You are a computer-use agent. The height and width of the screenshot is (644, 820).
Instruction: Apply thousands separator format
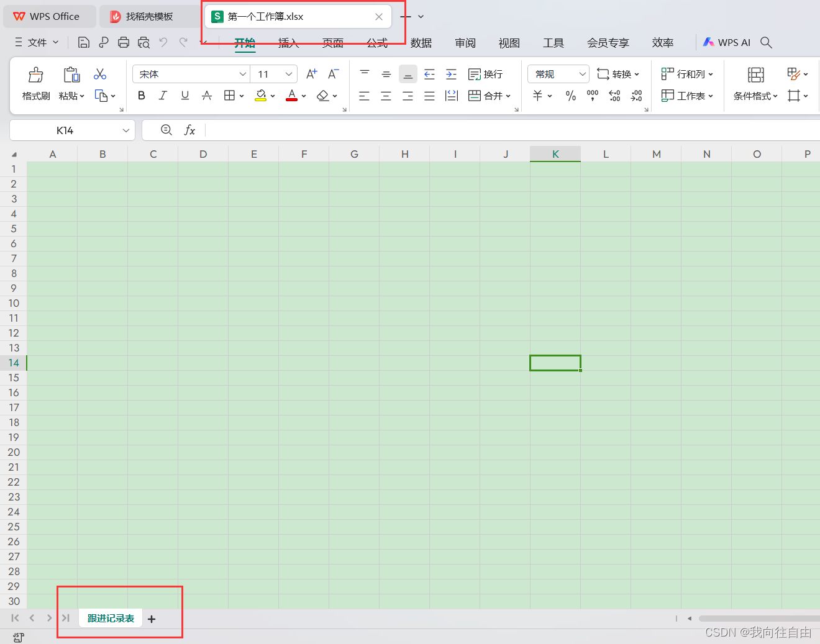[x=593, y=96]
